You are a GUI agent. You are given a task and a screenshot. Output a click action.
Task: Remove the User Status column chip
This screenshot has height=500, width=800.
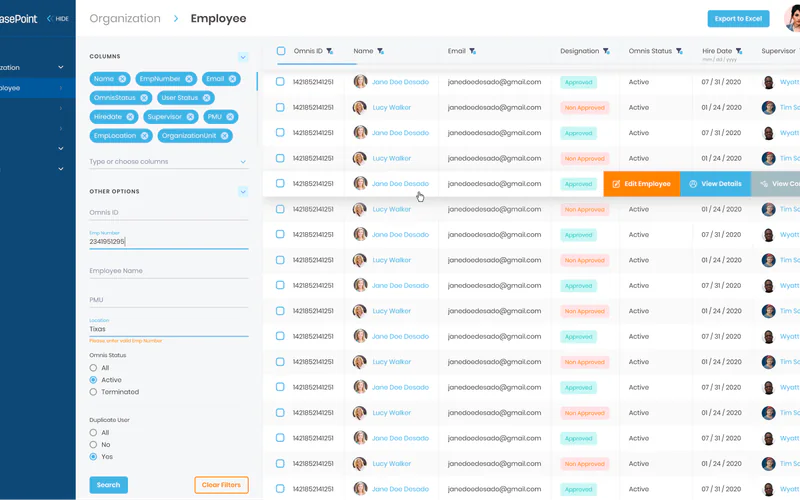207,98
